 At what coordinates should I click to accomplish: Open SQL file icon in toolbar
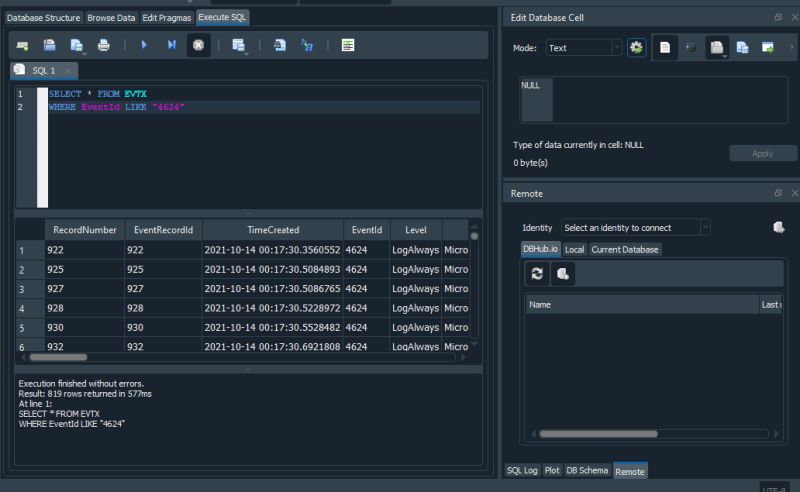click(49, 45)
